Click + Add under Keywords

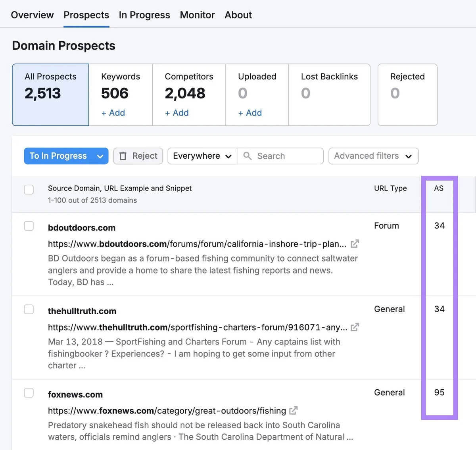point(113,113)
